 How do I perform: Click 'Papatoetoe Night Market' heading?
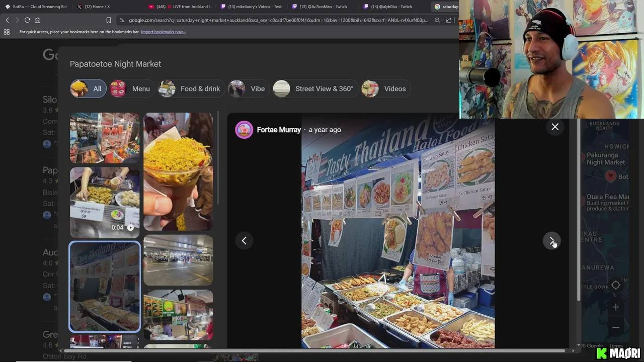(115, 64)
